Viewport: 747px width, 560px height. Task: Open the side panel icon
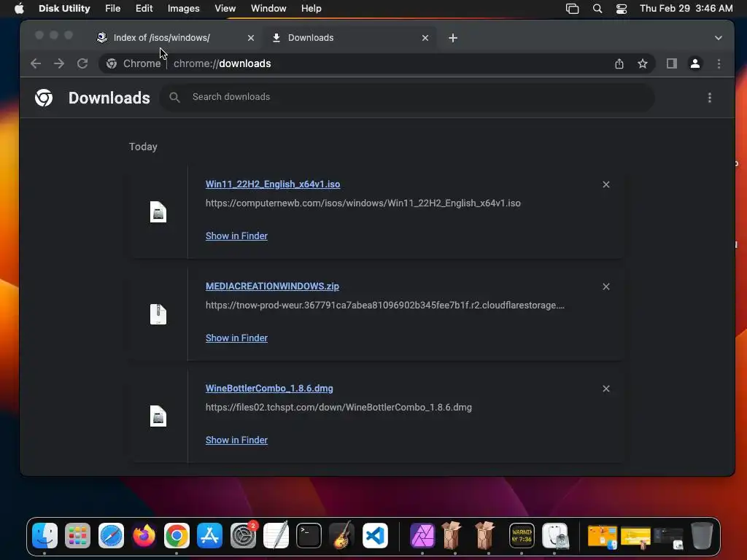672,63
